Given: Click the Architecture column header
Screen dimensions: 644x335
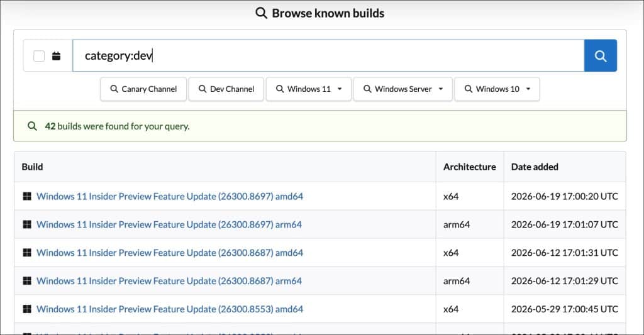Looking at the screenshot, I should (469, 167).
